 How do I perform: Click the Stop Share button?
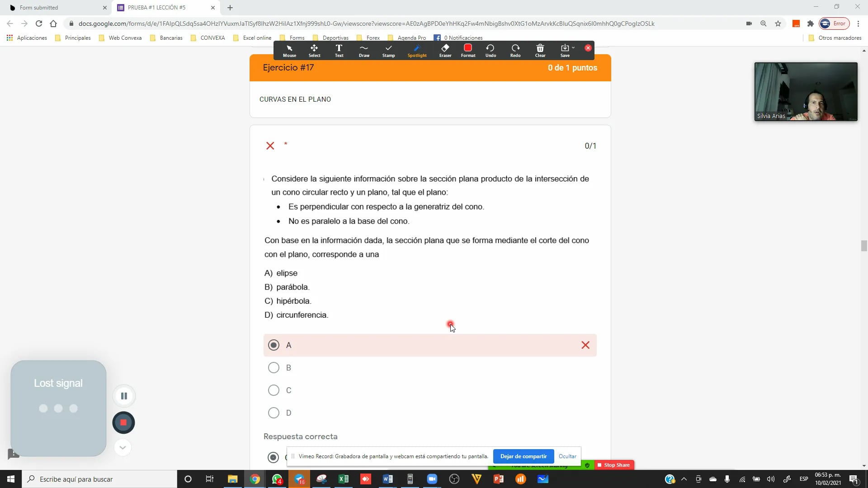(x=614, y=465)
